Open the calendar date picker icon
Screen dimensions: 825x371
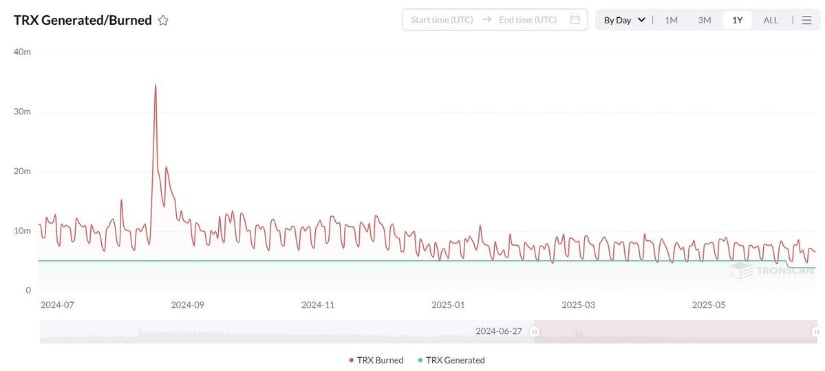(x=575, y=20)
